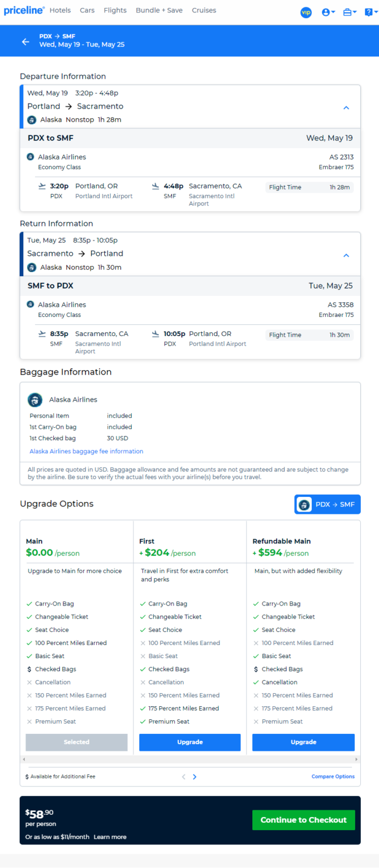Click the dollar icon beside Refundable Main's Checked Bags

pyautogui.click(x=256, y=669)
